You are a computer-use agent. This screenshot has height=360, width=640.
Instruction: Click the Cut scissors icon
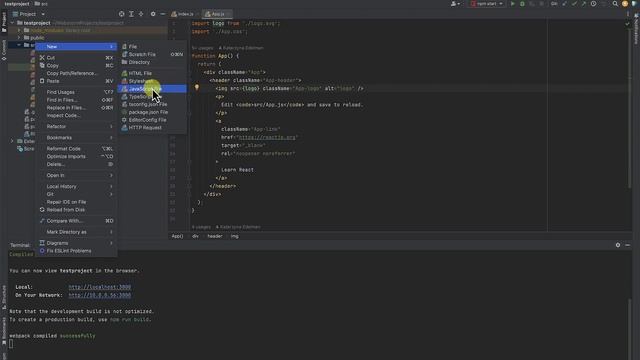tap(42, 58)
